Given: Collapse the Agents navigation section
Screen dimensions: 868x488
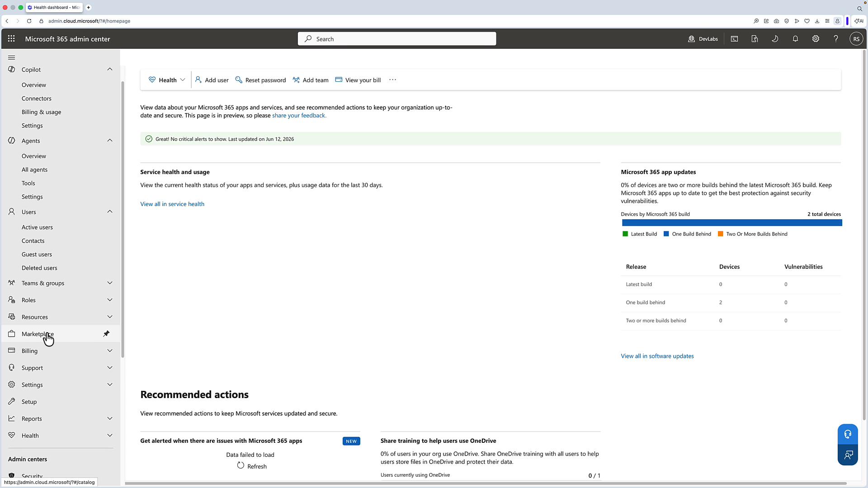Looking at the screenshot, I should click(x=110, y=141).
